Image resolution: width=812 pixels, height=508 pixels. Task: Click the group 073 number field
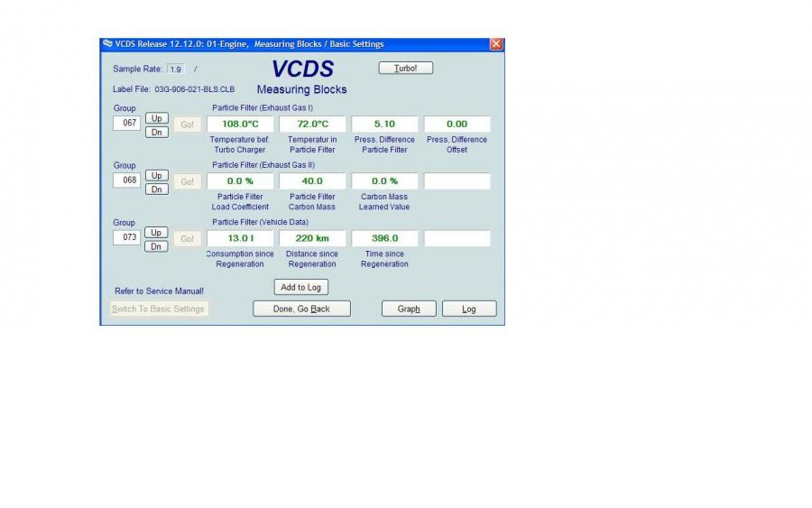pyautogui.click(x=125, y=237)
